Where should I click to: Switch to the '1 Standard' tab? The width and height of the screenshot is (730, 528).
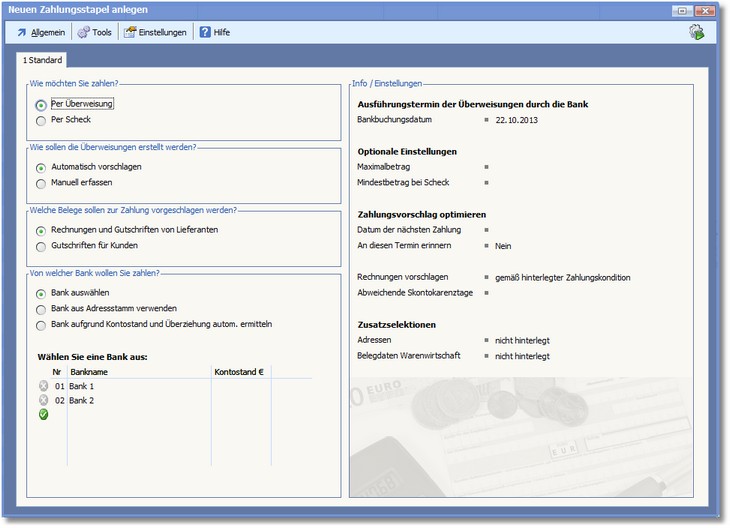coord(42,60)
